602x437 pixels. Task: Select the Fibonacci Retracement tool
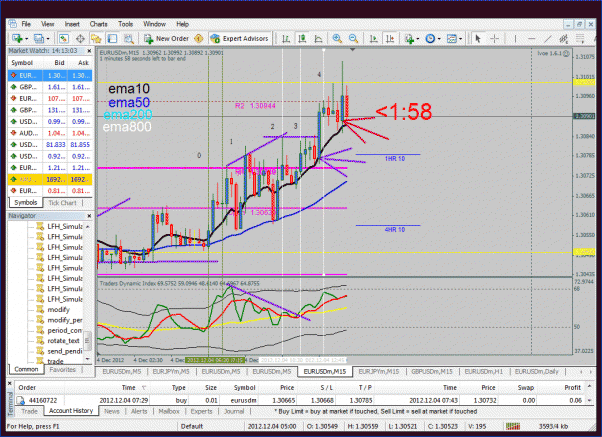coord(580,38)
